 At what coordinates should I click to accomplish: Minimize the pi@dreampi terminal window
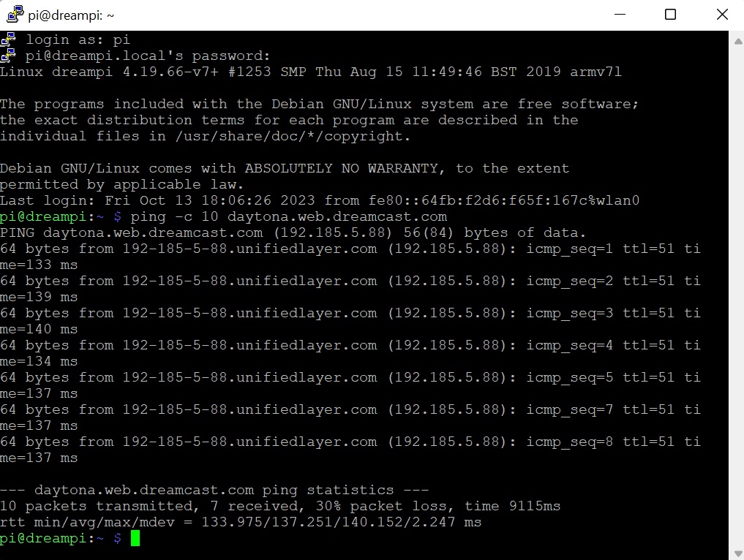(620, 15)
